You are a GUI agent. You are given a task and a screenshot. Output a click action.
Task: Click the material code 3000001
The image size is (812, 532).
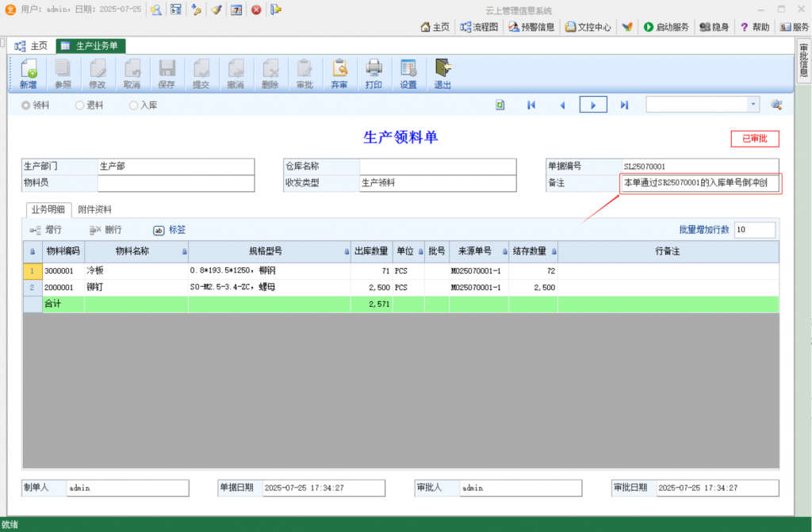63,271
